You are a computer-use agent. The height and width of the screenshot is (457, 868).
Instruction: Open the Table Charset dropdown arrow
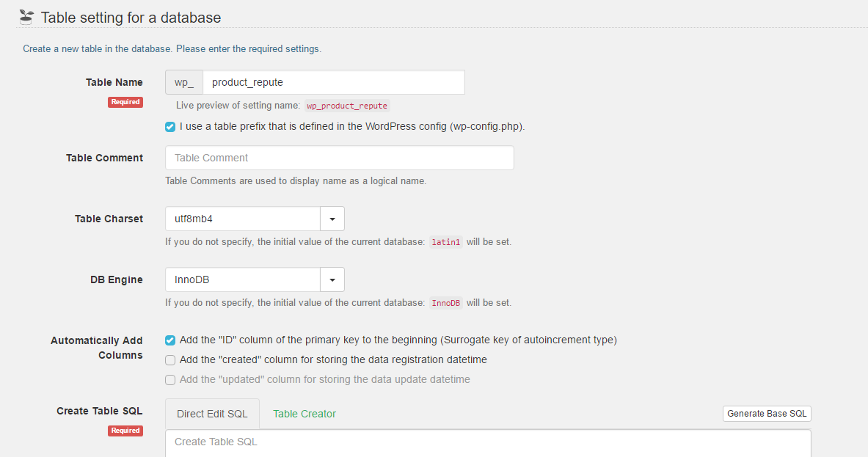(x=332, y=219)
